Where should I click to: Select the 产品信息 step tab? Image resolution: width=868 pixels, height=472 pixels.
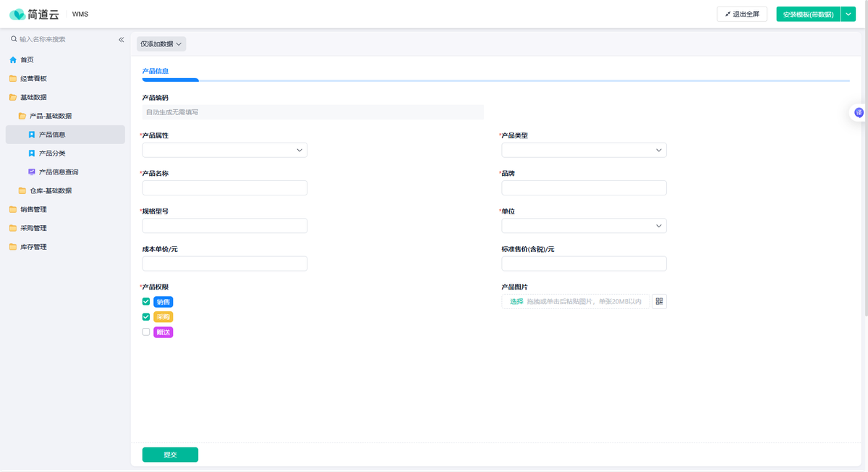click(156, 71)
